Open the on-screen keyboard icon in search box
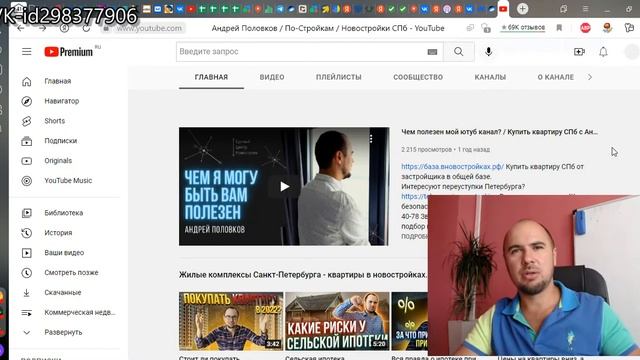640x360 pixels. [432, 52]
